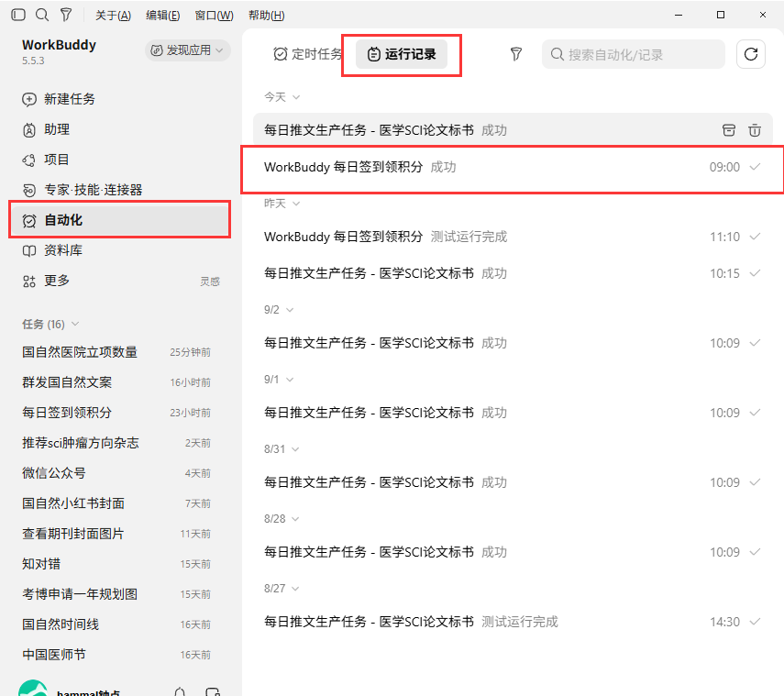Collapse the 昨天 records group
This screenshot has width=784, height=696.
(282, 204)
